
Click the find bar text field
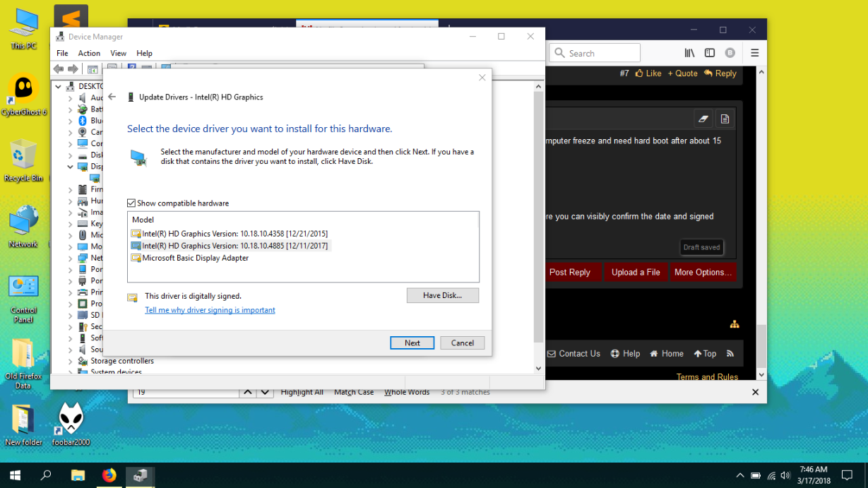(186, 392)
